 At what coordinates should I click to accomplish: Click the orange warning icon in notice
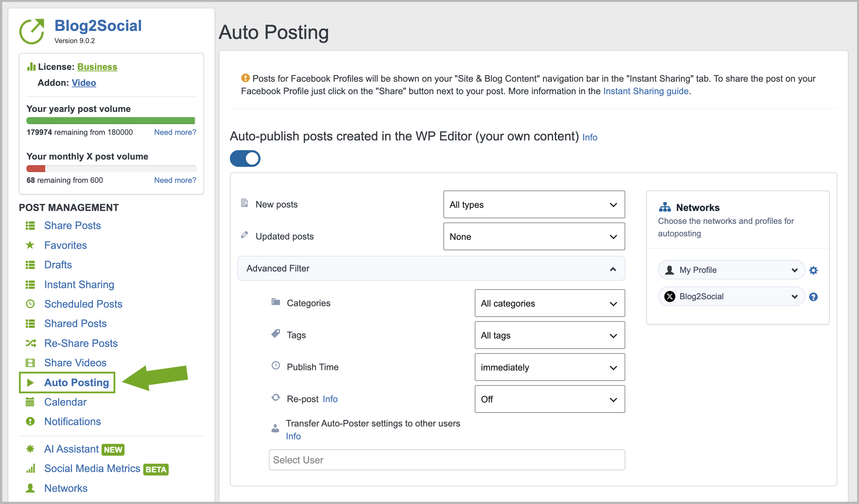[x=245, y=78]
